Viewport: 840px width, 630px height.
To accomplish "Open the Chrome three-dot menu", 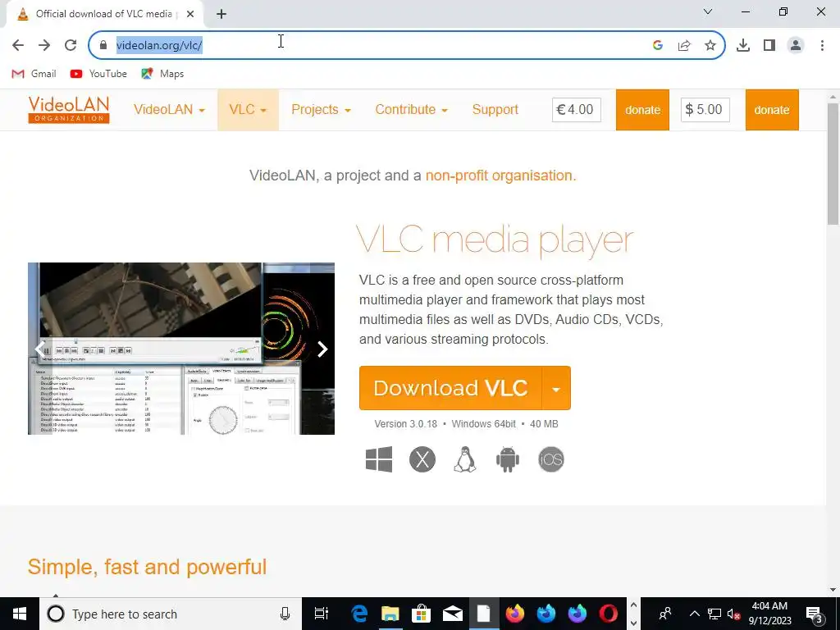I will pyautogui.click(x=822, y=45).
